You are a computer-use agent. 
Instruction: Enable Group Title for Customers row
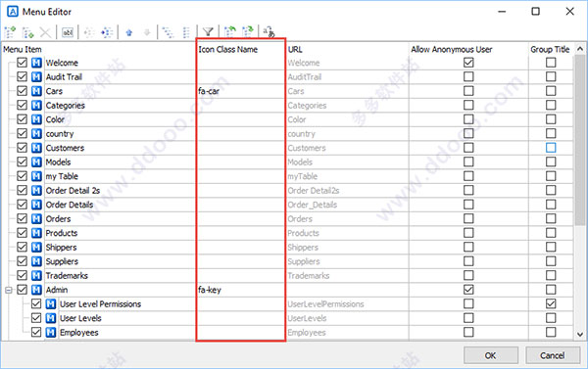(551, 148)
